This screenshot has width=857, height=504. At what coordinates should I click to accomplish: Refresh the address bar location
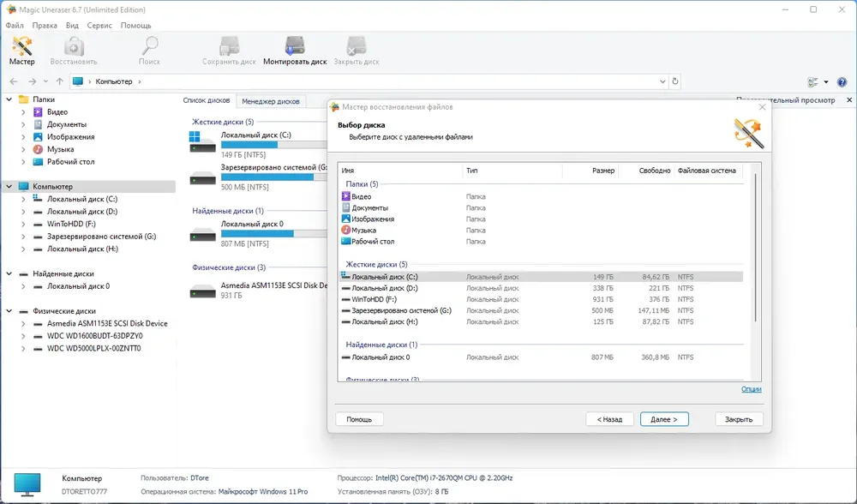click(675, 81)
